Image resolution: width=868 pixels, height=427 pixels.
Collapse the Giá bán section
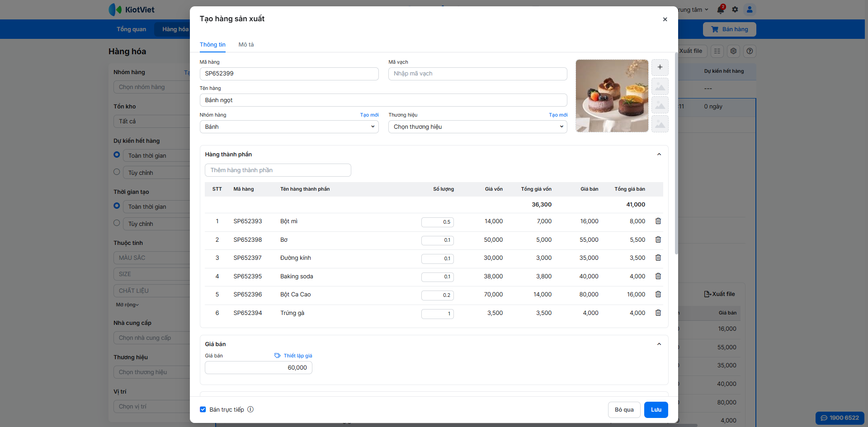coord(659,344)
